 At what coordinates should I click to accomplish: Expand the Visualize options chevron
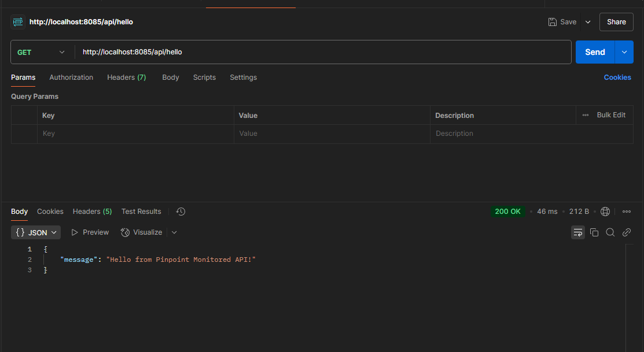pos(174,232)
